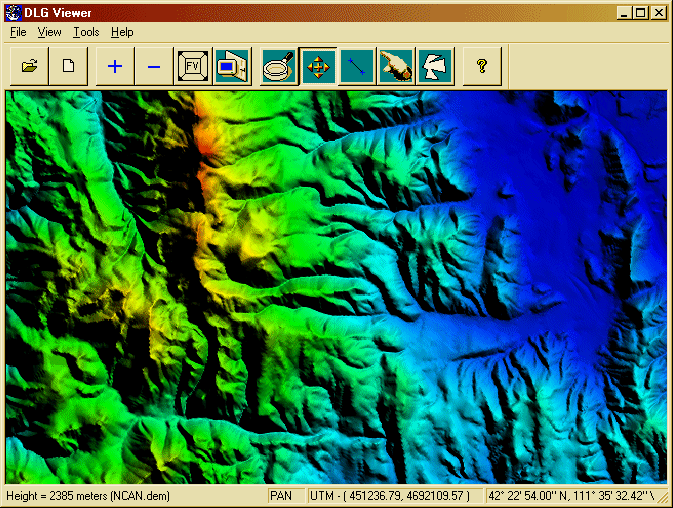Activate the blue line measure tool
Viewport: 673px width, 508px height.
point(356,67)
